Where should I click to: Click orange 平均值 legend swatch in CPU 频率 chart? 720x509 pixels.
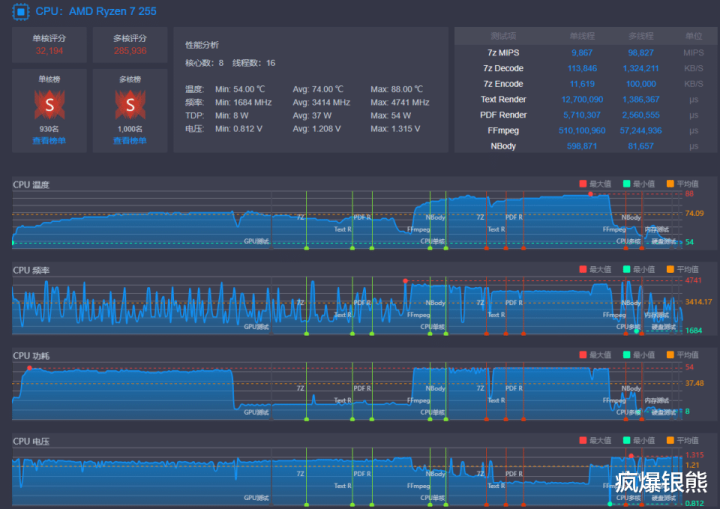point(670,269)
